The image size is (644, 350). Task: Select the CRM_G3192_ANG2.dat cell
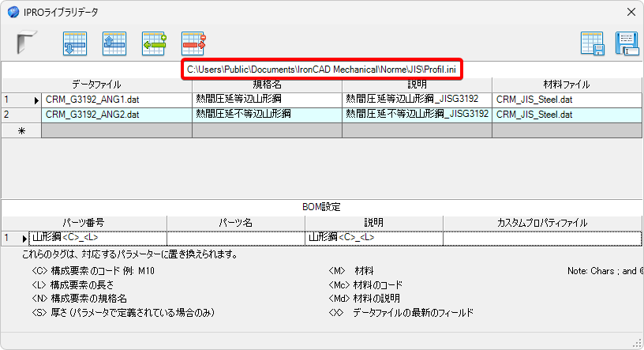117,115
